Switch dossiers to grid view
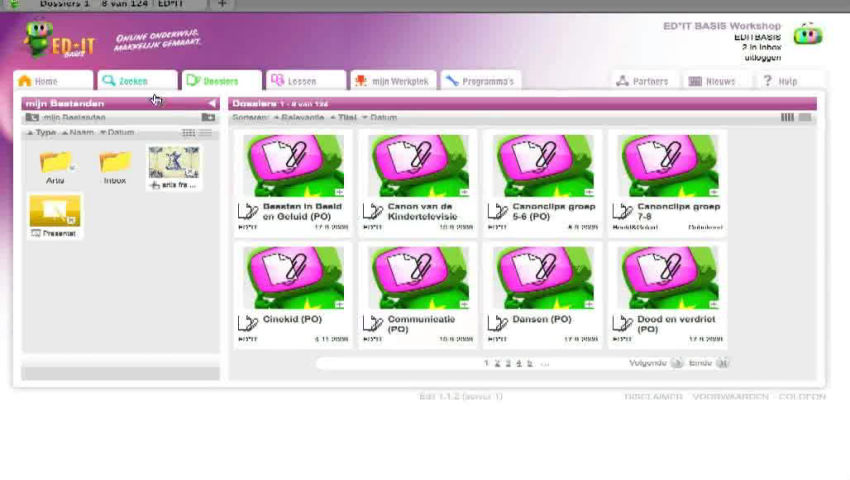This screenshot has width=850, height=480. coord(787,117)
